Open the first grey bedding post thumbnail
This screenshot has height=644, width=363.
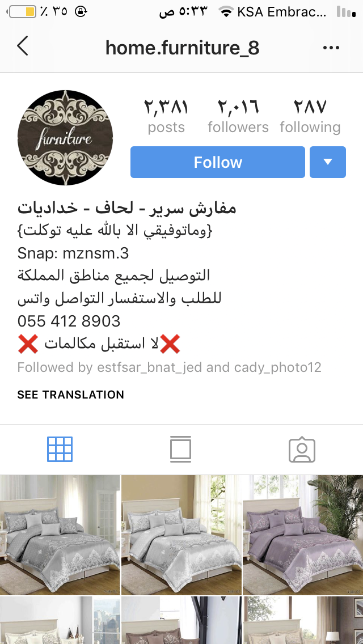click(x=60, y=535)
